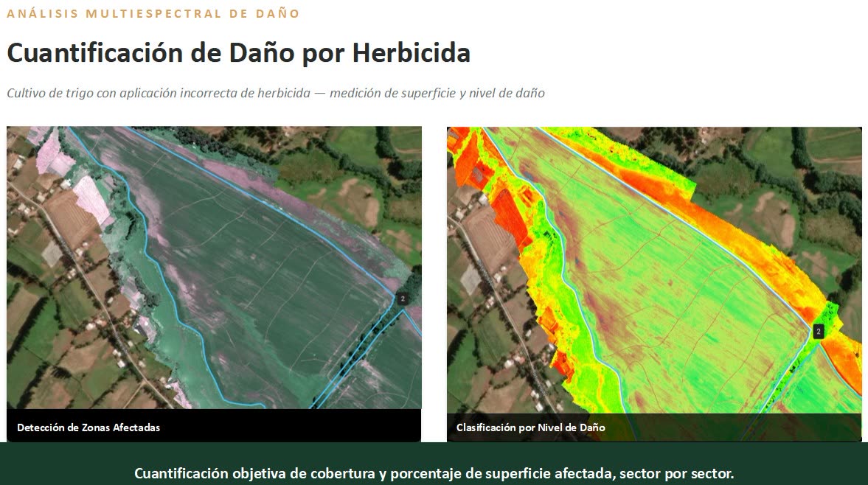
Task: Click the "Cuantificación de Daño por Herbicida" title
Action: pos(239,54)
